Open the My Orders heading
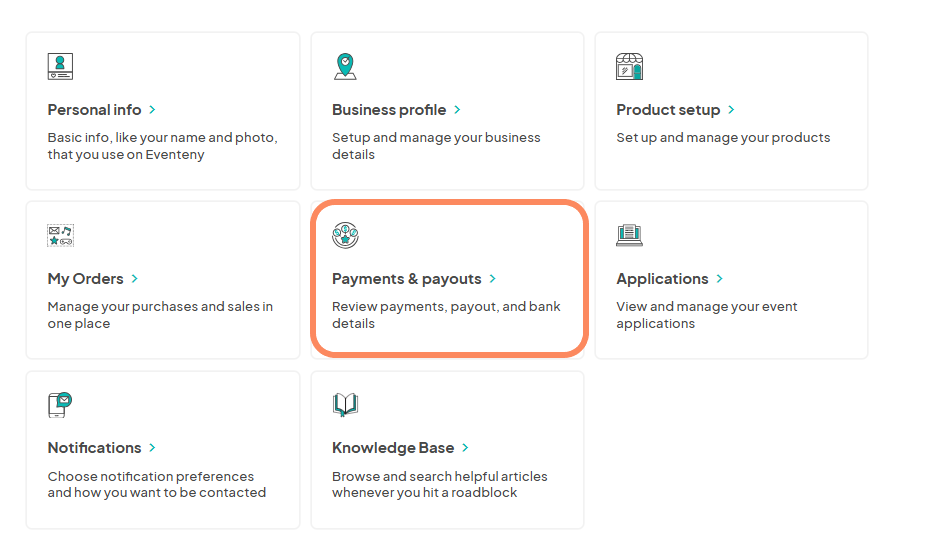This screenshot has width=941, height=544. 85,279
